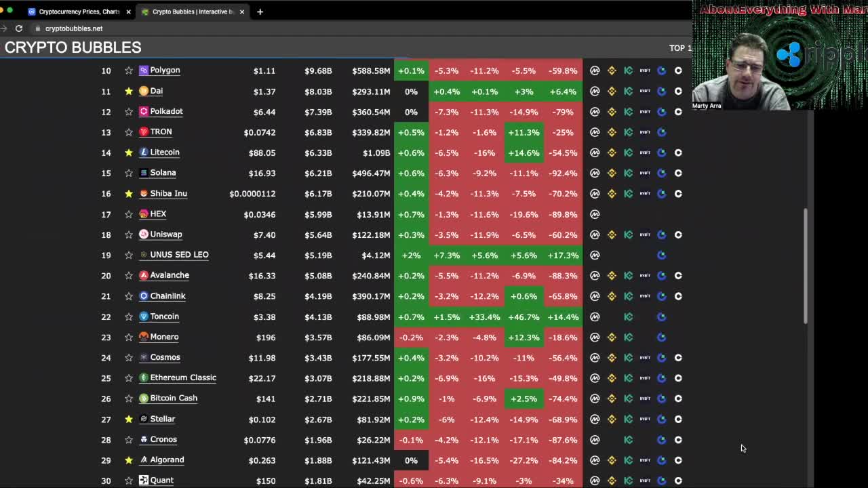Unstar Litecoin from favorites
Image resolution: width=868 pixels, height=488 pixels.
point(129,152)
